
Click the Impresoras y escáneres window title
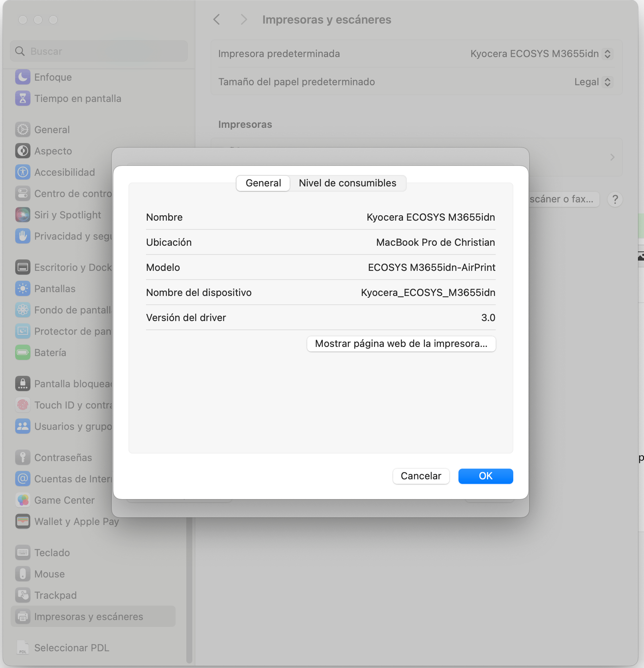point(327,19)
